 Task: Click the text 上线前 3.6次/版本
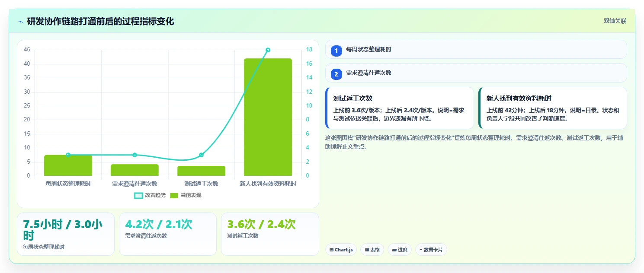tap(356, 110)
